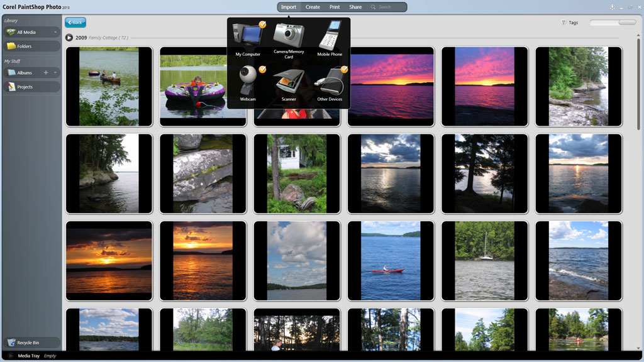Open the Webcam import option

[248, 82]
